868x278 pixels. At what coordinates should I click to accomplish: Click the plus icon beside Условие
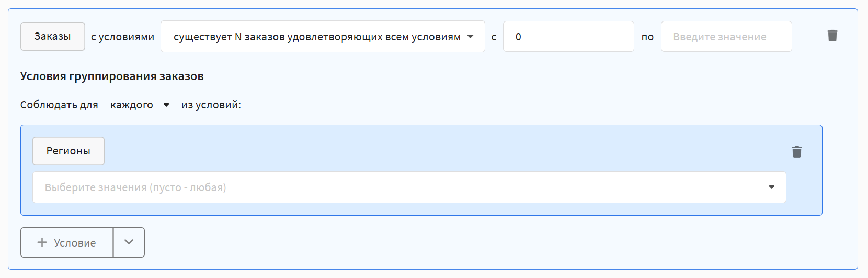pos(42,242)
